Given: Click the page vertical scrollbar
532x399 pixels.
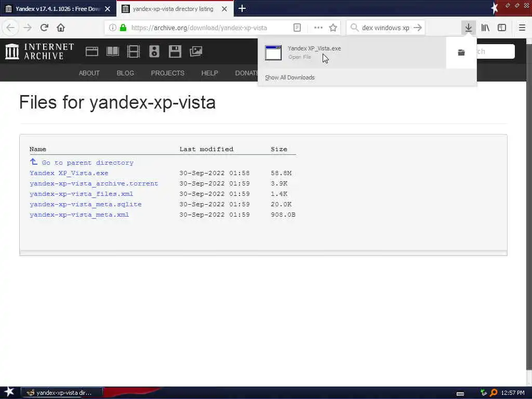Looking at the screenshot, I should click(x=529, y=207).
